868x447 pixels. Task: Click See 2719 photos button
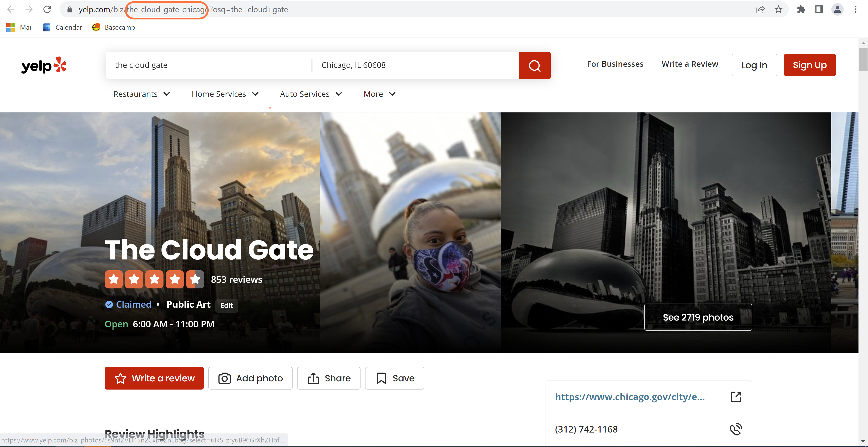pyautogui.click(x=698, y=317)
